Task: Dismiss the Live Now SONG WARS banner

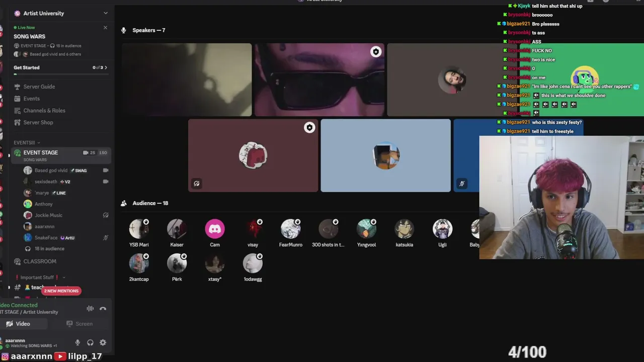Action: click(105, 28)
